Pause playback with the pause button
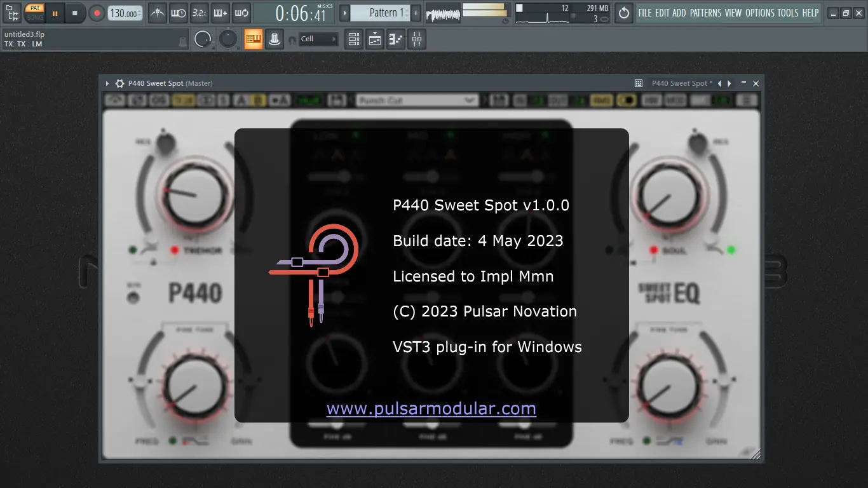868x488 pixels. tap(55, 13)
